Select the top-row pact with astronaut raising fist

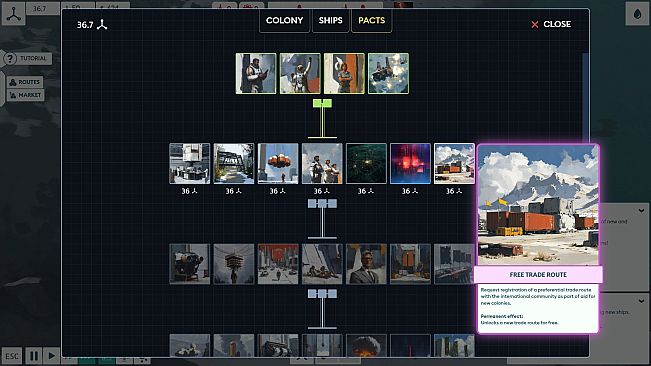[x=300, y=73]
